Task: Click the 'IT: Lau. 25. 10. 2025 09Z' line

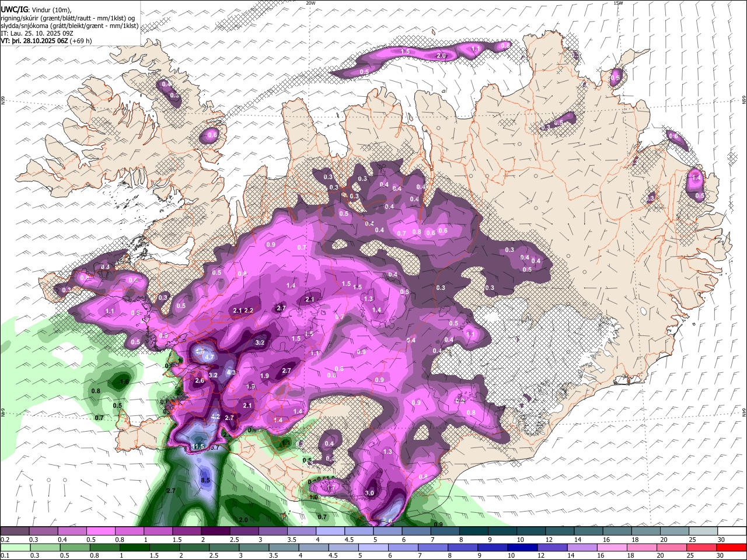Action: [x=37, y=33]
